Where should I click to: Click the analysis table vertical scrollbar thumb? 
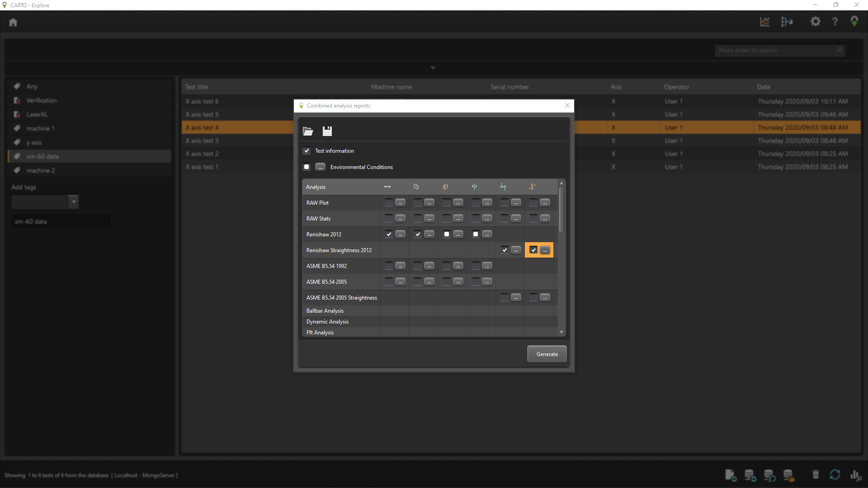[561, 210]
